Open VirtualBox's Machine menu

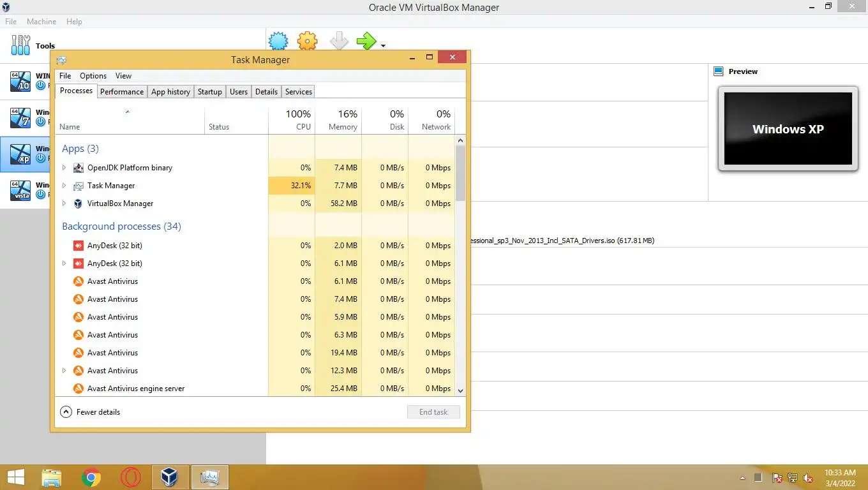[41, 21]
